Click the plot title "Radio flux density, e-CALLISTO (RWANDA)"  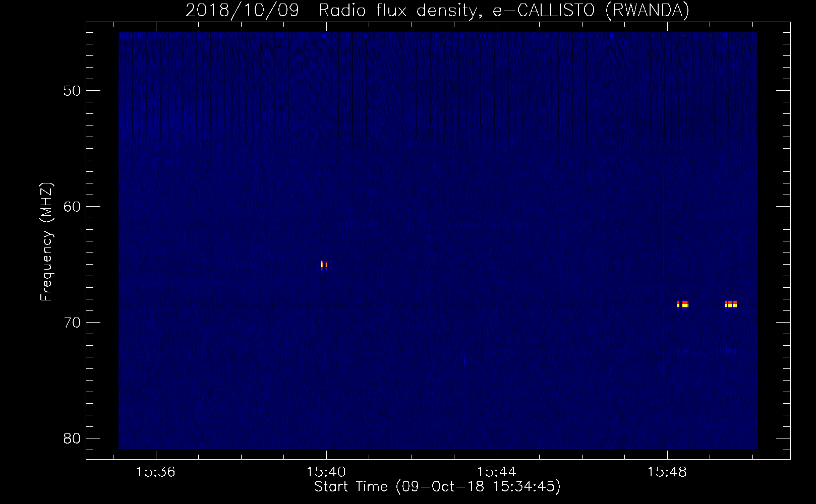[x=504, y=11]
